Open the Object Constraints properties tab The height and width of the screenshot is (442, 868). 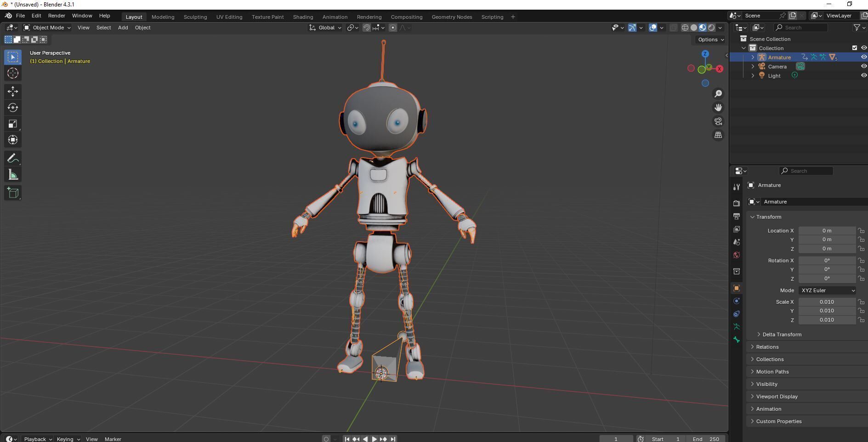click(x=737, y=314)
